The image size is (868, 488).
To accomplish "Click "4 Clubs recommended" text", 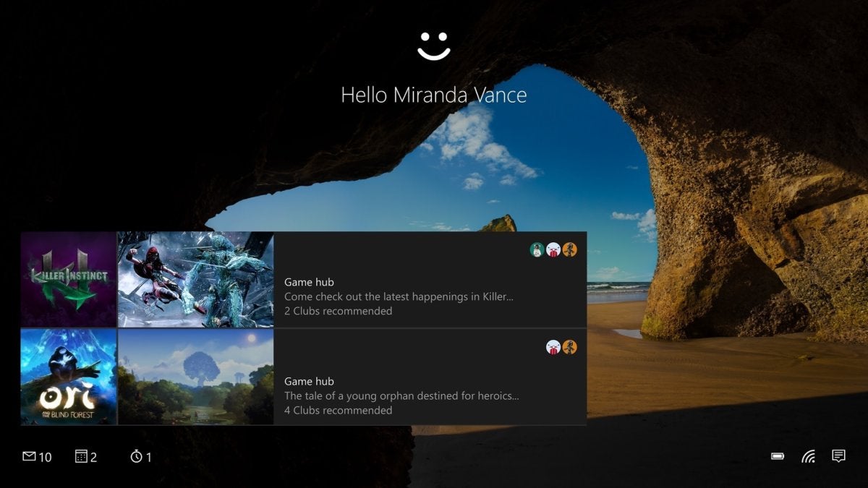I will 338,410.
